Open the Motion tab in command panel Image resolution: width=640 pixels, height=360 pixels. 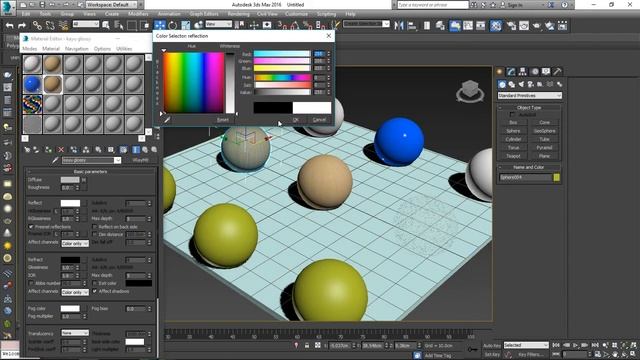pos(534,71)
